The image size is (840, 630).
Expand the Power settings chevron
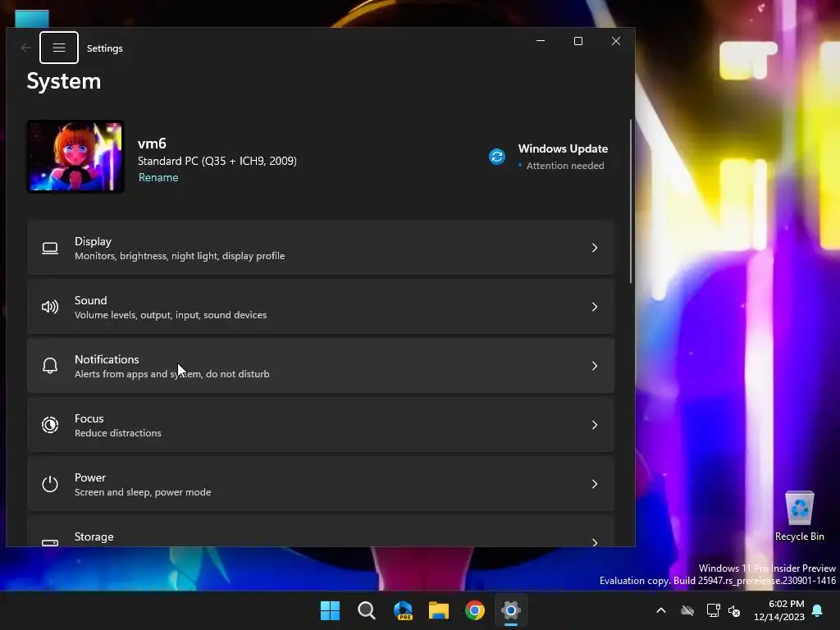pos(594,484)
